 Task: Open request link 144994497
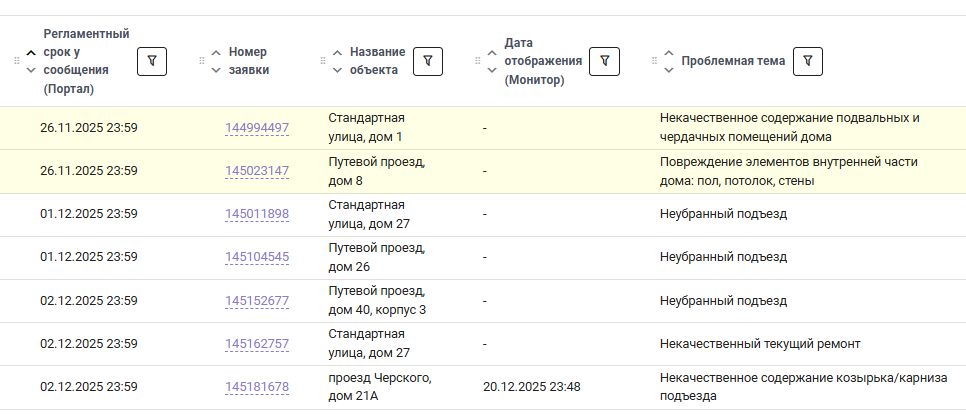pos(257,128)
